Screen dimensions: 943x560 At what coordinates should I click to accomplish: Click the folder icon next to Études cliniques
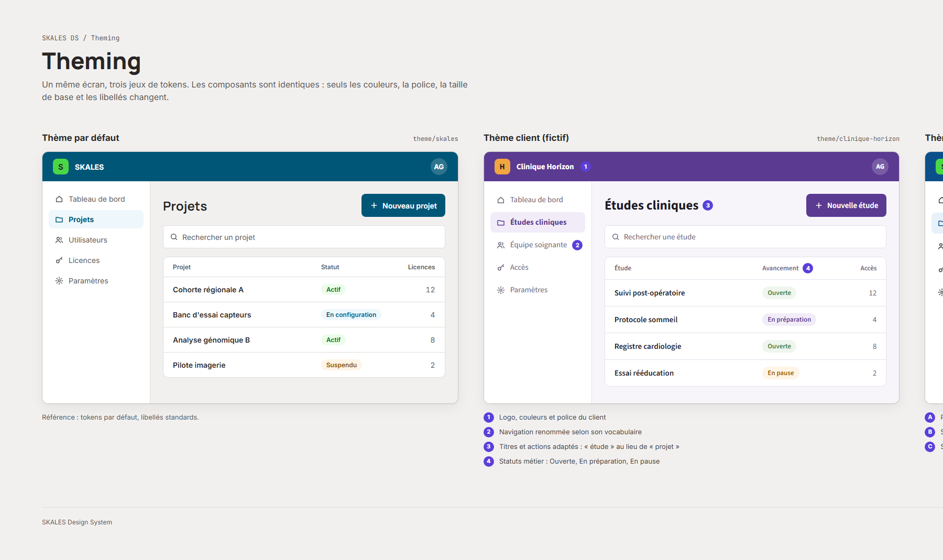(501, 223)
